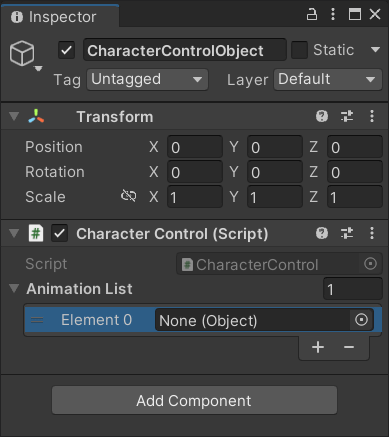This screenshot has width=389, height=437.
Task: Click the Element 0 object picker circle
Action: [x=361, y=320]
